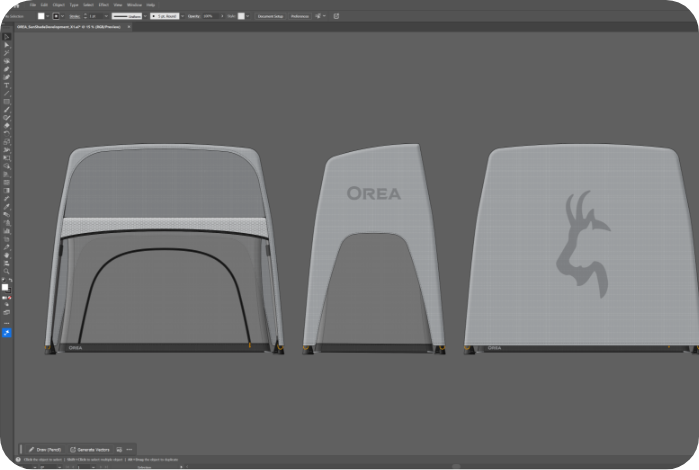This screenshot has height=470, width=699.
Task: Open Preferences from the control bar
Action: point(300,16)
